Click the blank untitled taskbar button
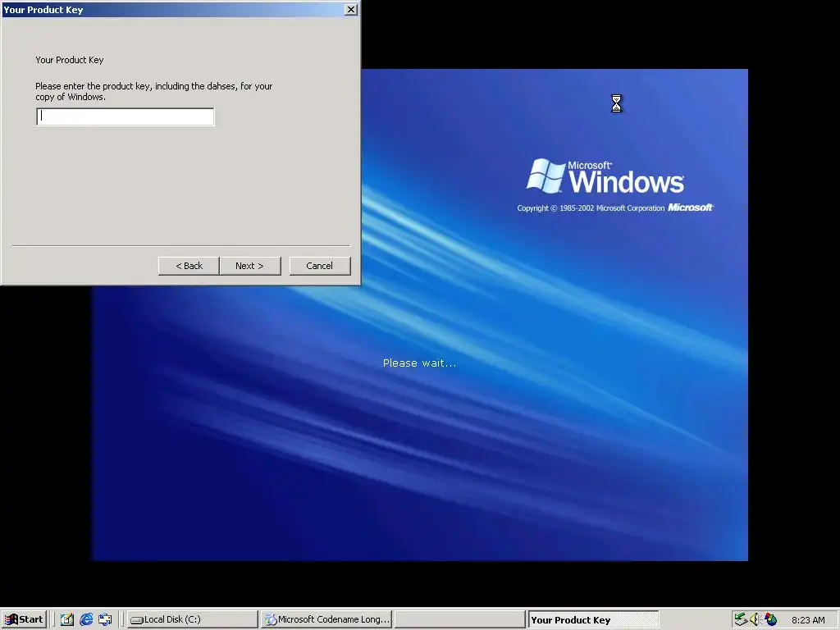Screen dimensions: 840x630 point(459,620)
